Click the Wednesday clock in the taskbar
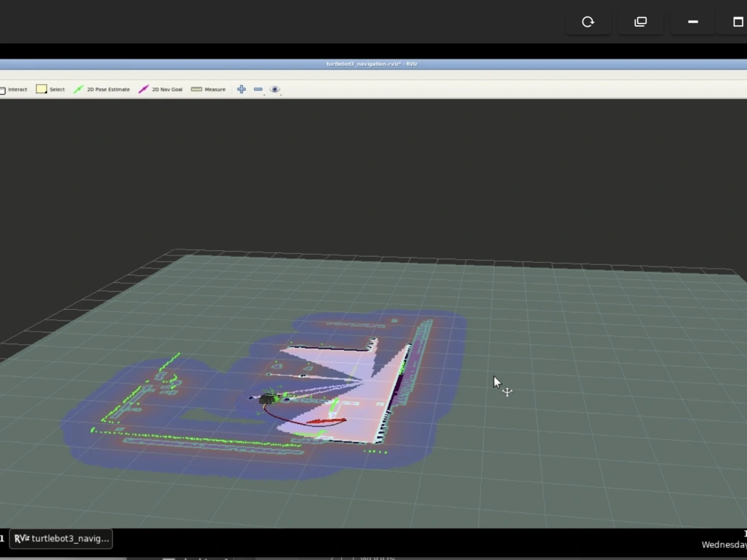The height and width of the screenshot is (560, 747). click(724, 544)
